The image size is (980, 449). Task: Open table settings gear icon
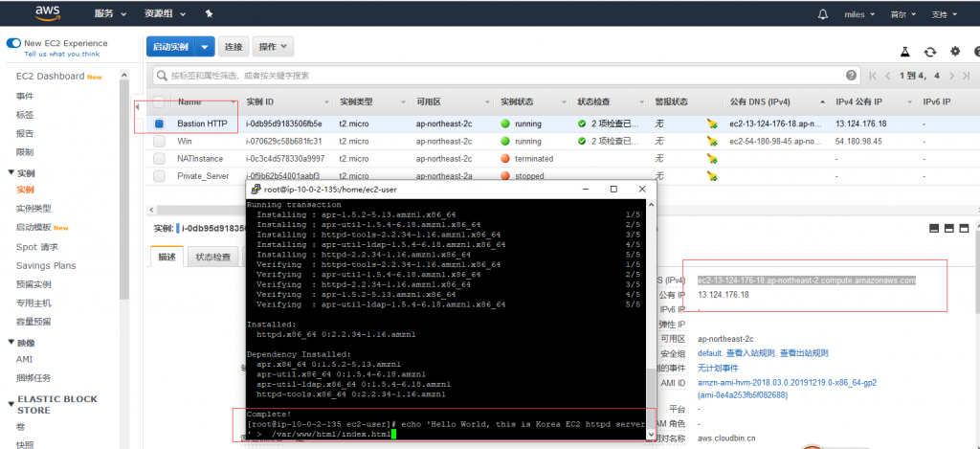click(x=955, y=52)
